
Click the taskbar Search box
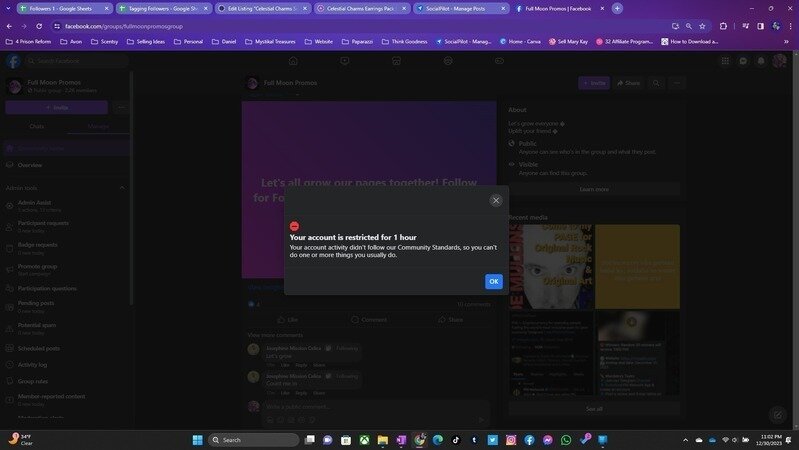254,440
